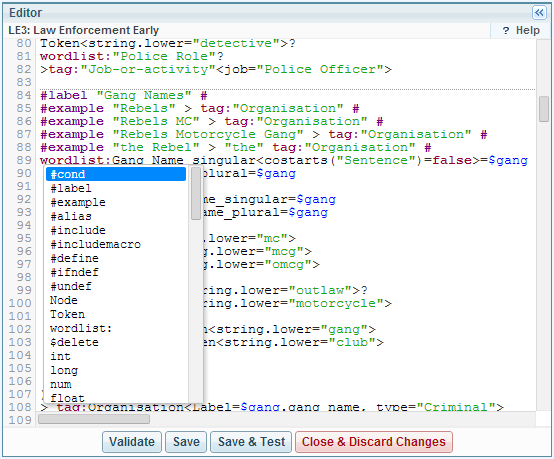Click the lower="omcg" code on line 97
554x459 pixels.
click(x=261, y=264)
